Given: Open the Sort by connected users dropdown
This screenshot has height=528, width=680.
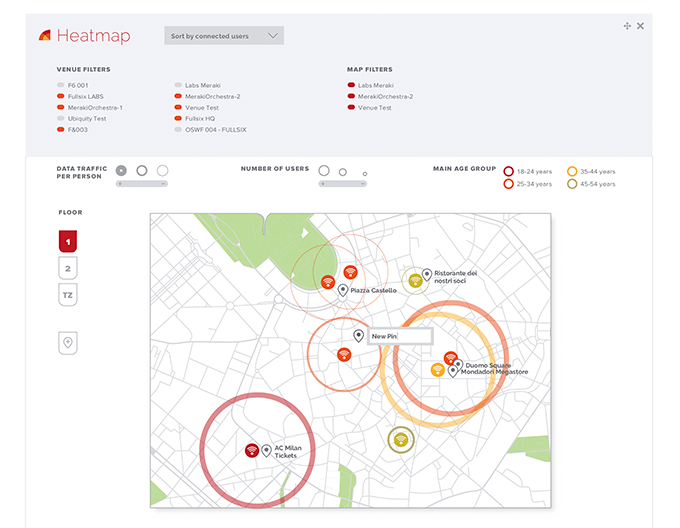Looking at the screenshot, I should pos(224,36).
